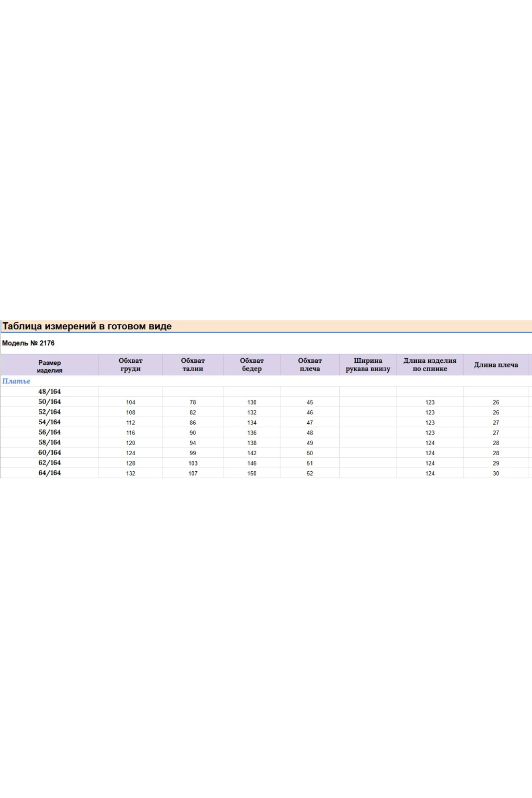Screen dimensions: 532x798
Task: Click bust value "108" in row 52/164
Action: pyautogui.click(x=131, y=413)
